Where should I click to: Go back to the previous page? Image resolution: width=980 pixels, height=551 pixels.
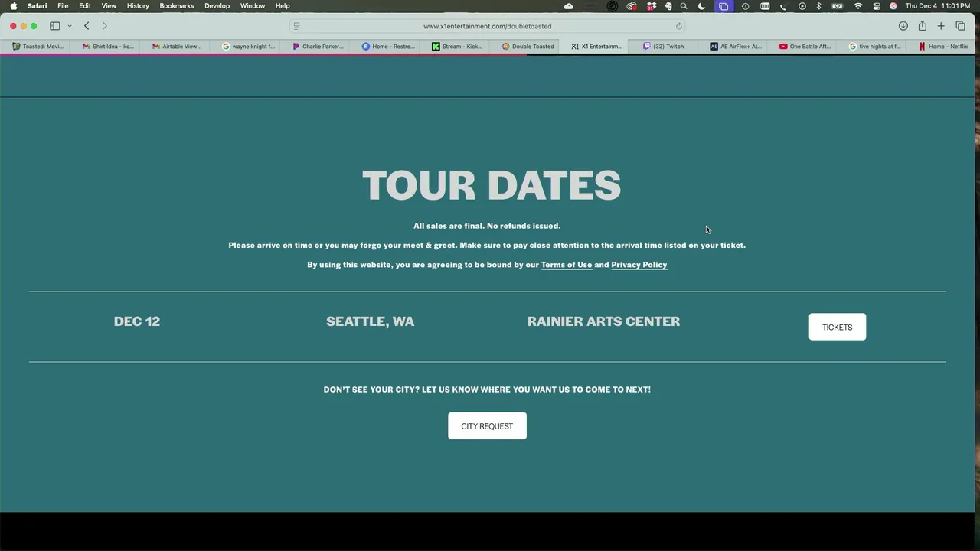(x=87, y=26)
